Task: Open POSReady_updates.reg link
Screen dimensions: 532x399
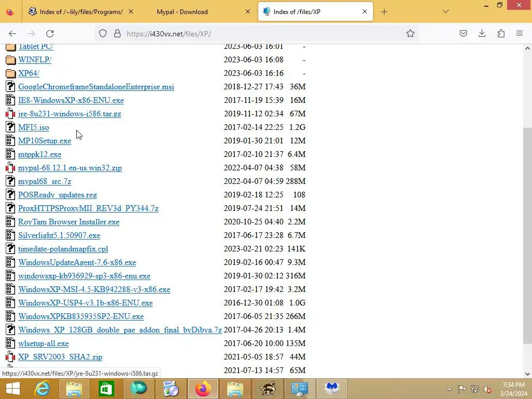Action: [x=57, y=195]
